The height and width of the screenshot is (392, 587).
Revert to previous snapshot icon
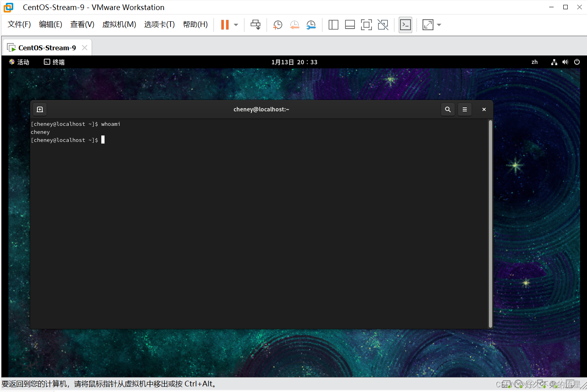click(x=294, y=25)
